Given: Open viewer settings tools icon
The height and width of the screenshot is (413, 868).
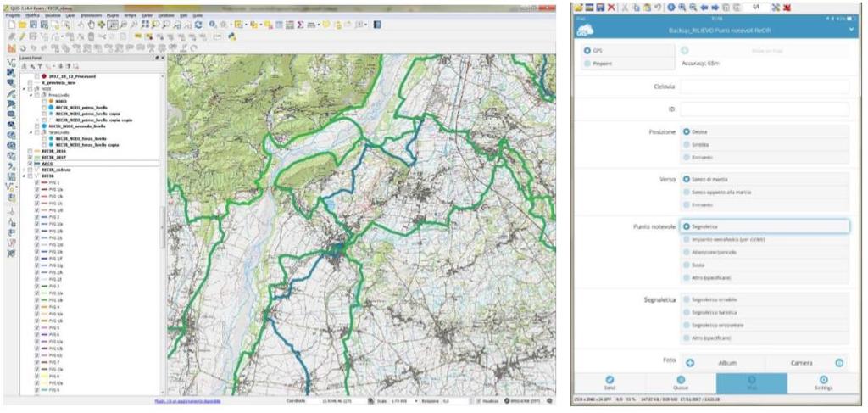Looking at the screenshot, I should click(776, 7).
